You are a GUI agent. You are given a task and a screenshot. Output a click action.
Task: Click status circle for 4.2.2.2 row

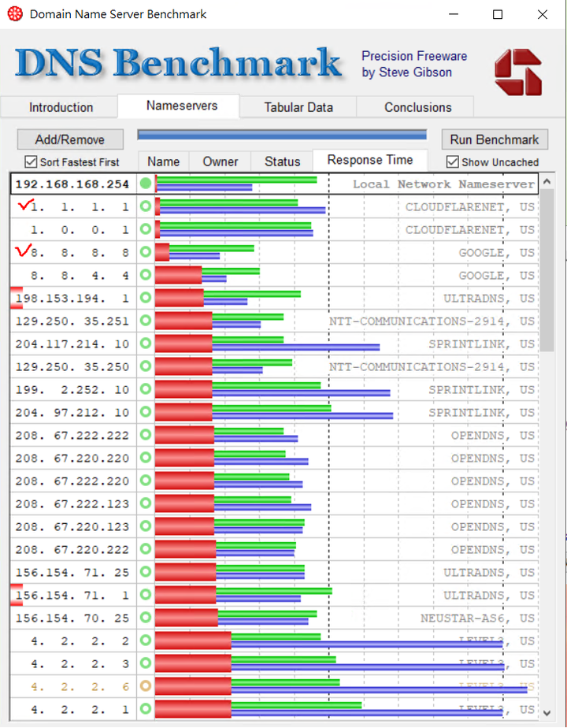tap(146, 641)
